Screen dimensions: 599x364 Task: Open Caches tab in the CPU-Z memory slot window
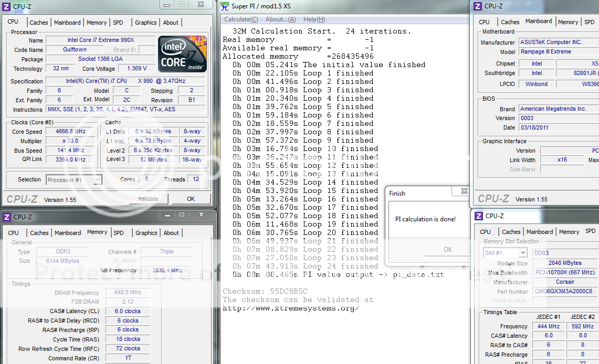(x=511, y=232)
